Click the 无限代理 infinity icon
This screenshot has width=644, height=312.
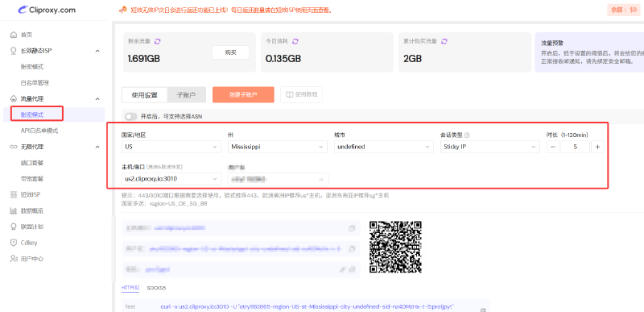pos(13,147)
